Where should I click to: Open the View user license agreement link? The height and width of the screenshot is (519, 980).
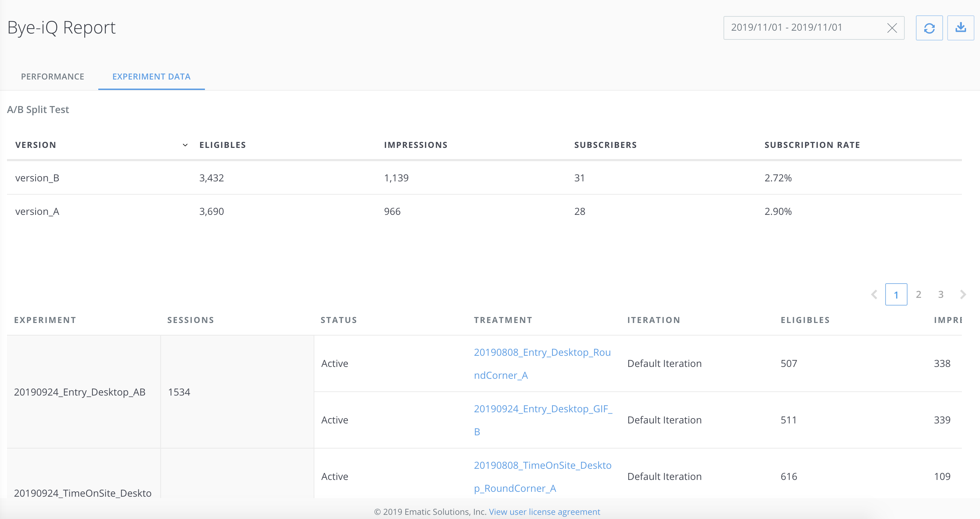click(544, 512)
